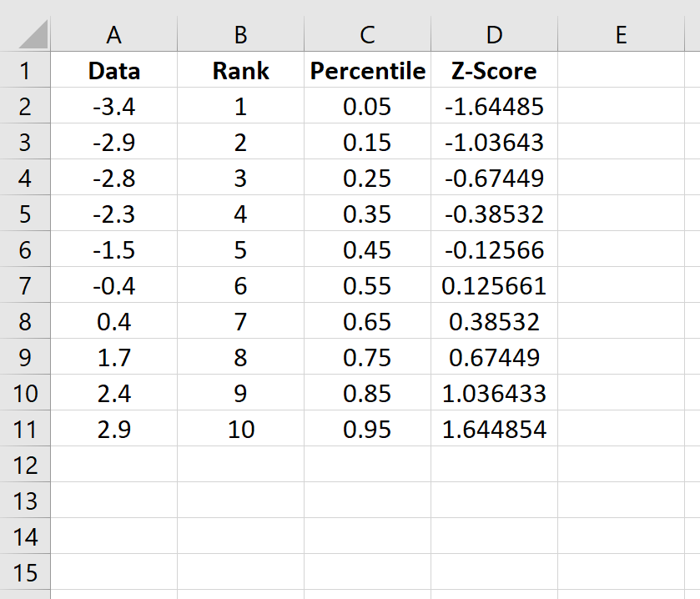Screen dimensions: 700x599
Task: Click the Rank header cell B1
Action: pos(240,71)
